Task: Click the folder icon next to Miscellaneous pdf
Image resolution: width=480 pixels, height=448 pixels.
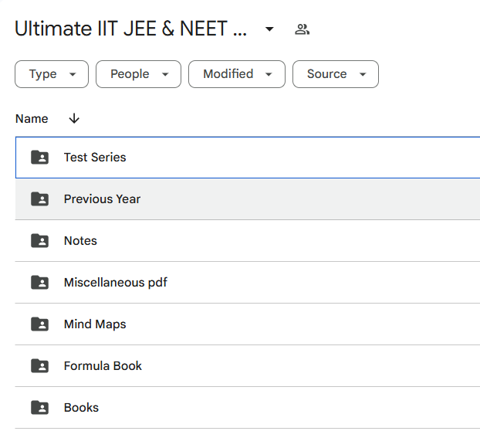Action: [x=39, y=282]
